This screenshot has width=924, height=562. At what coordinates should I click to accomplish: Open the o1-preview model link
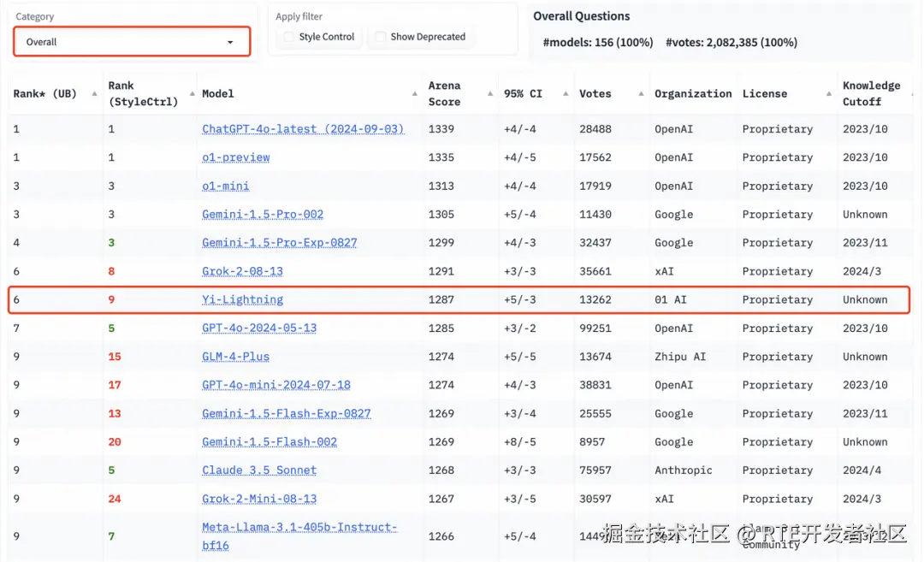[x=236, y=157]
